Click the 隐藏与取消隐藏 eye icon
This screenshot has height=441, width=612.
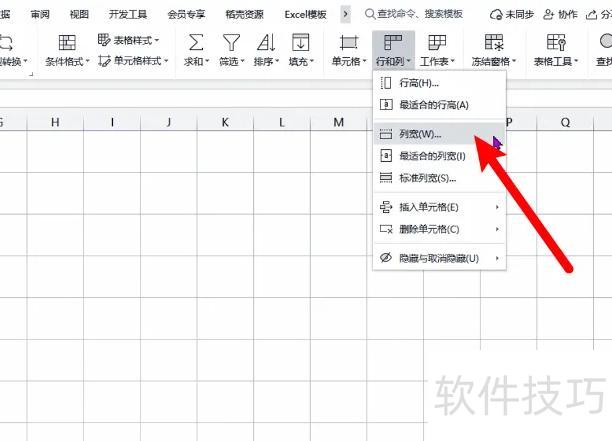(x=386, y=258)
